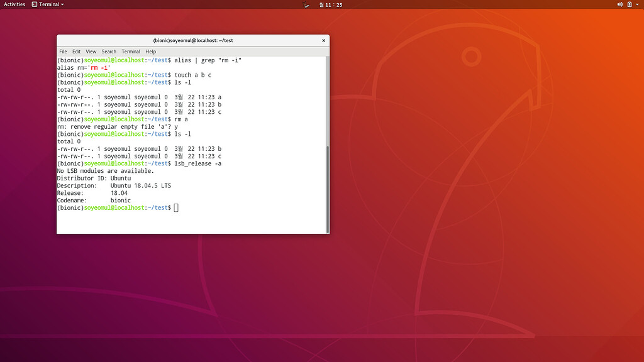Click the terminal title bar
Image resolution: width=644 pixels, height=362 pixels.
tap(193, 40)
